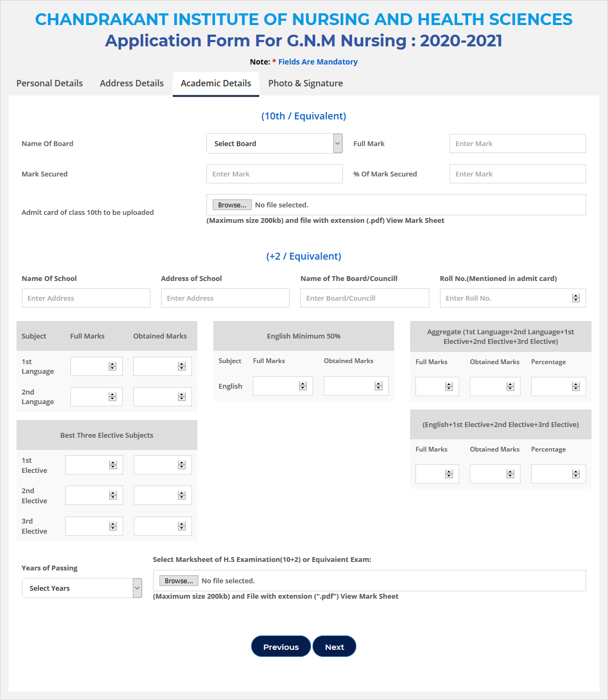The height and width of the screenshot is (700, 608).
Task: Focus the 2nd Language Obtained Marks field
Action: [x=163, y=397]
